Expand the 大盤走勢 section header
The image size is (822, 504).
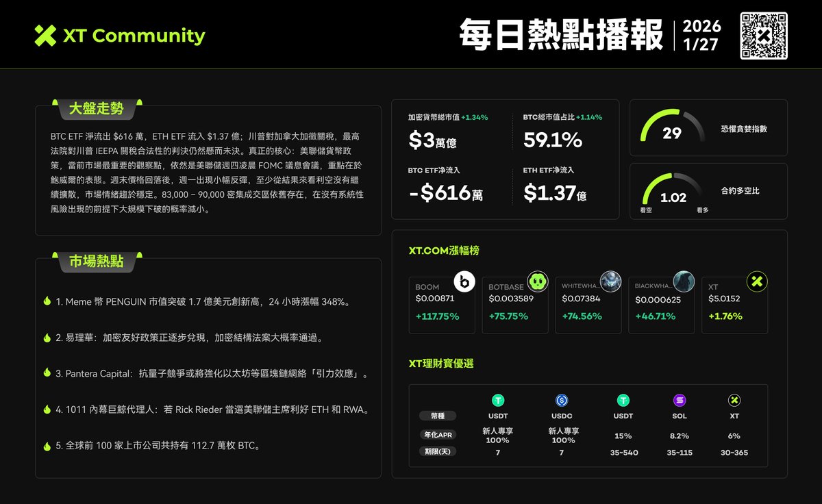[95, 110]
